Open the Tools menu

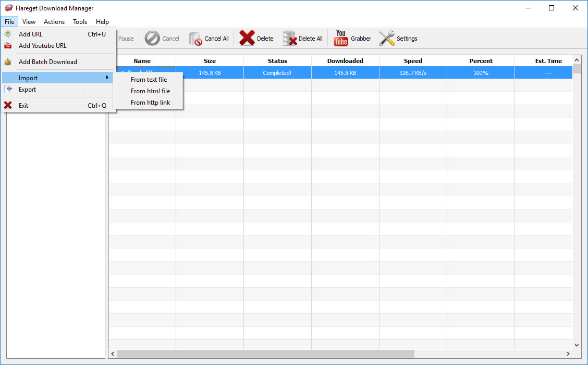80,22
